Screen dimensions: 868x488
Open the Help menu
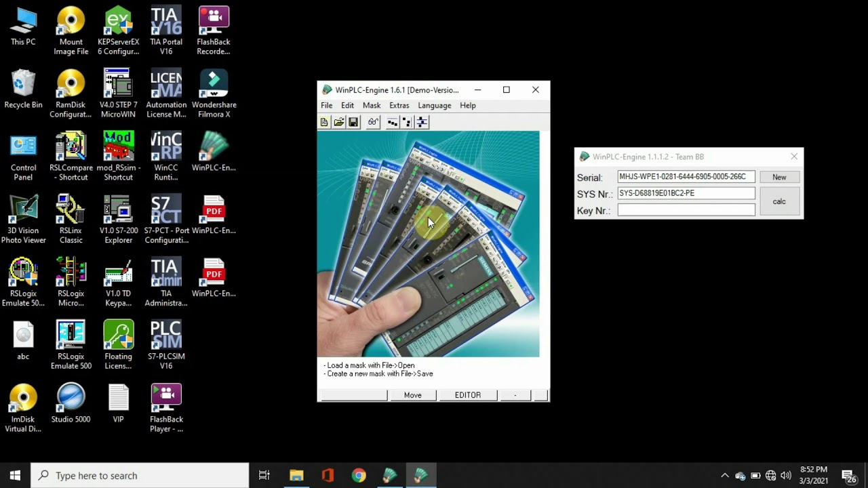[x=468, y=106]
